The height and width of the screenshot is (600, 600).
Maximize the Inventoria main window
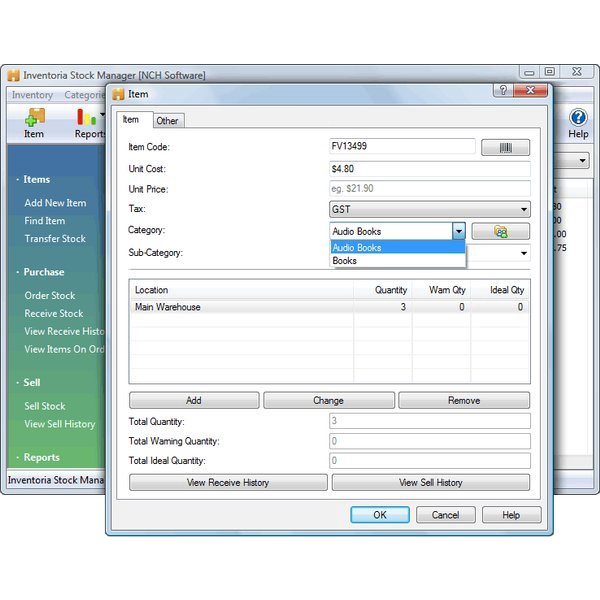pos(550,72)
